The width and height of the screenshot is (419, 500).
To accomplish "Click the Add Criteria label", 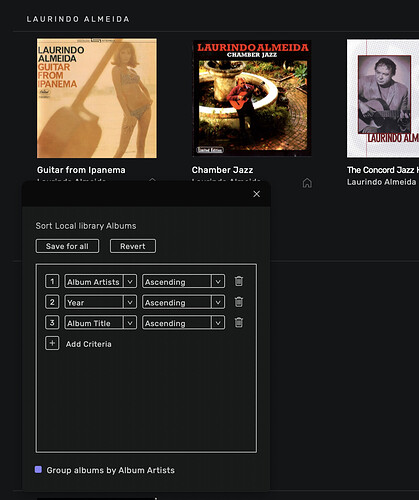I will coord(89,344).
